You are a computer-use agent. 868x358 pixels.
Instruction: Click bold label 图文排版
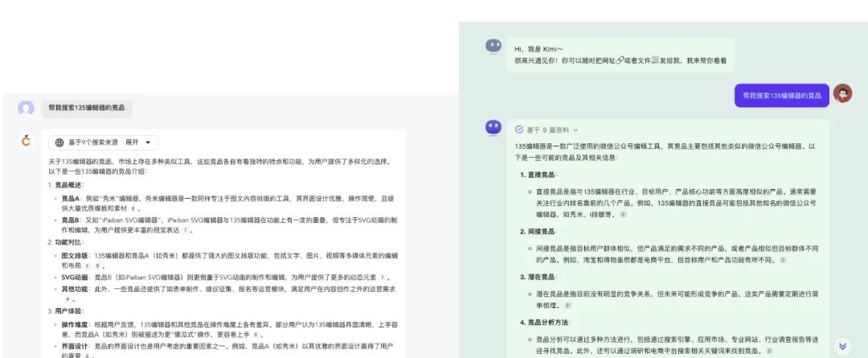[75, 256]
